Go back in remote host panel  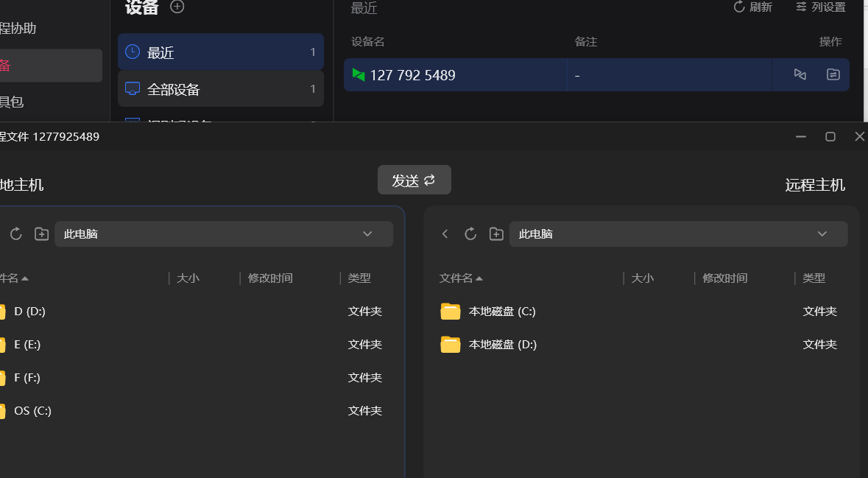[445, 234]
